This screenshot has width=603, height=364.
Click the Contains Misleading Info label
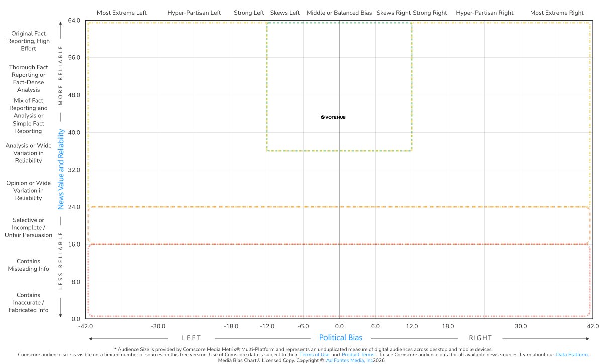tap(28, 265)
